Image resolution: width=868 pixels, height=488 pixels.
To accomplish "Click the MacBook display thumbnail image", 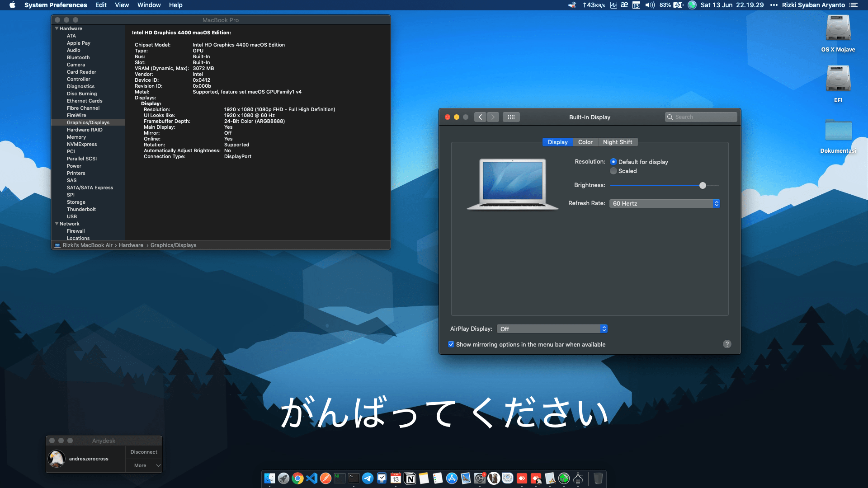I will point(513,184).
